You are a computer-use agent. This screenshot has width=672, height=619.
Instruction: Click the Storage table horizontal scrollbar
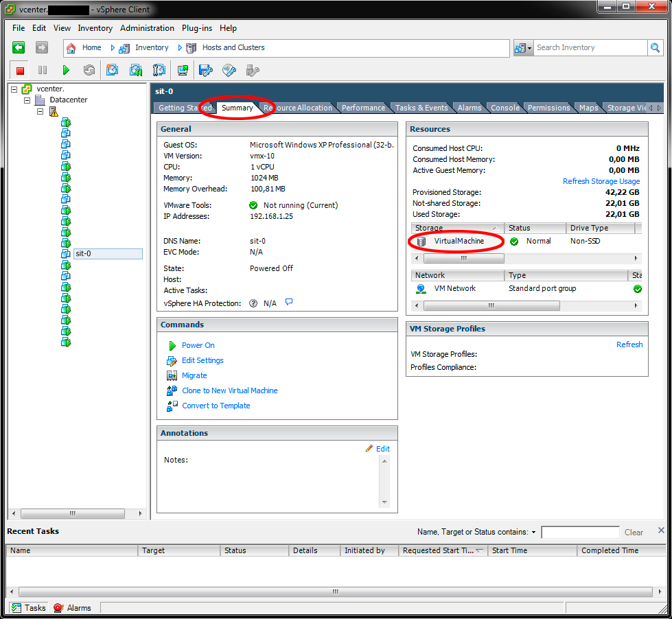pyautogui.click(x=526, y=258)
